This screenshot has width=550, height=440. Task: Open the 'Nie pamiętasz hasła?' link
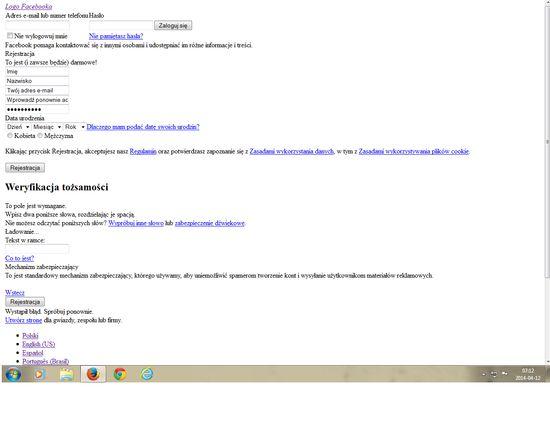(116, 36)
